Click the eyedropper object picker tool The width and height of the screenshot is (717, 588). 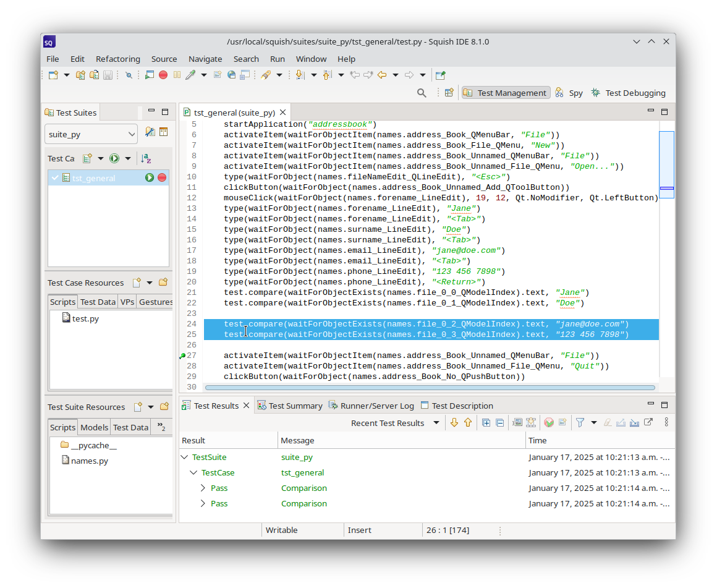190,75
